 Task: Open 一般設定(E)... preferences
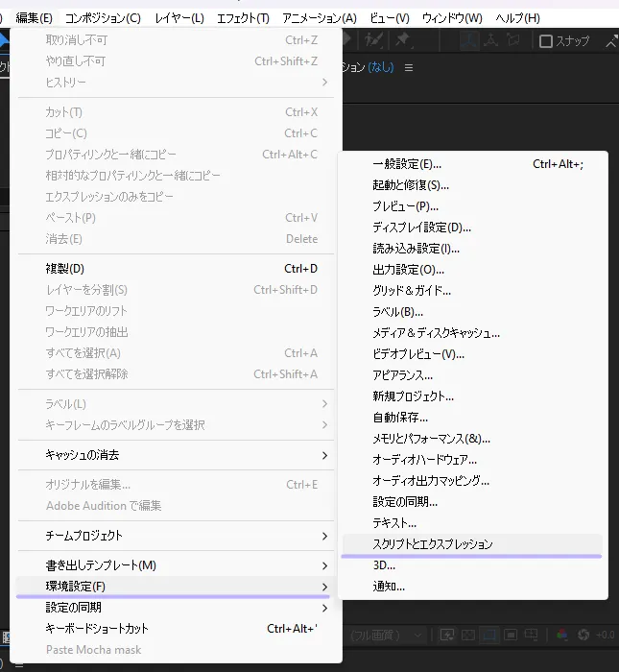(472, 164)
